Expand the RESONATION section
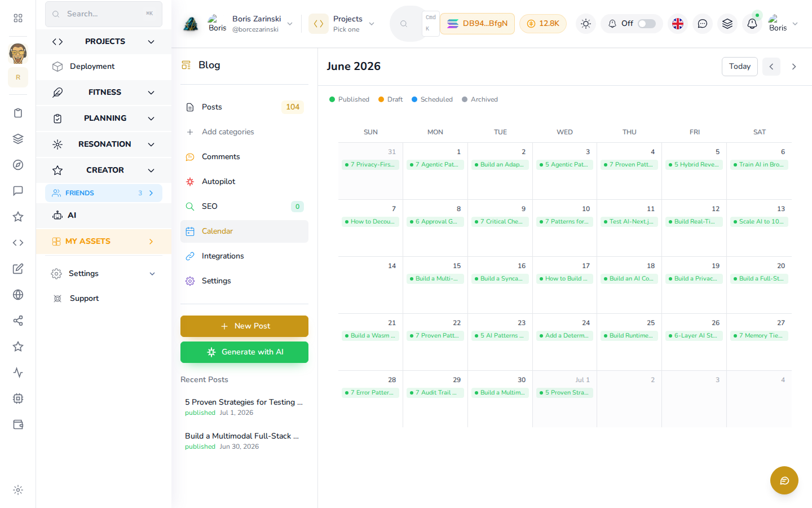 [104, 144]
